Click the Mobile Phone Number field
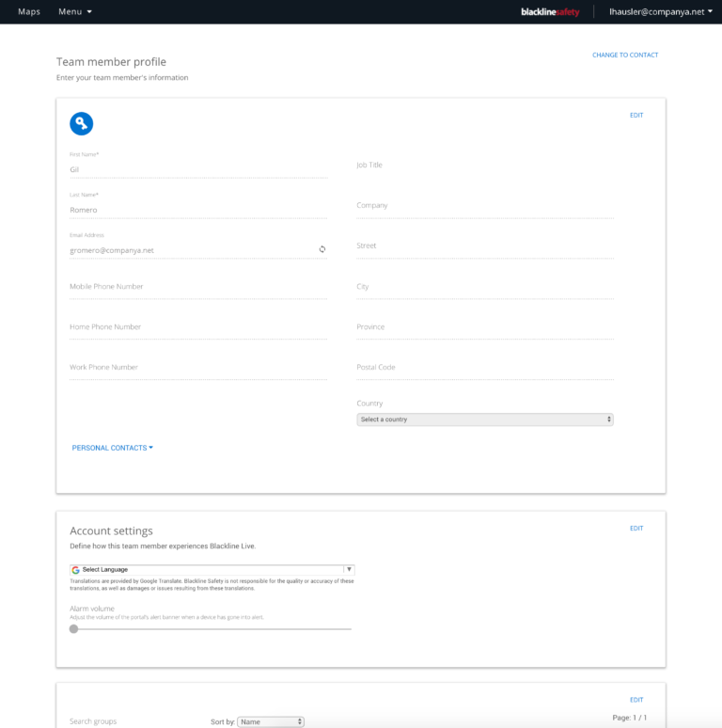Screen dimensions: 722x728 197,287
